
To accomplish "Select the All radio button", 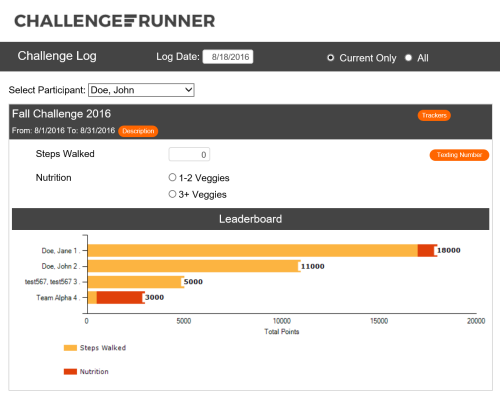I will (408, 58).
